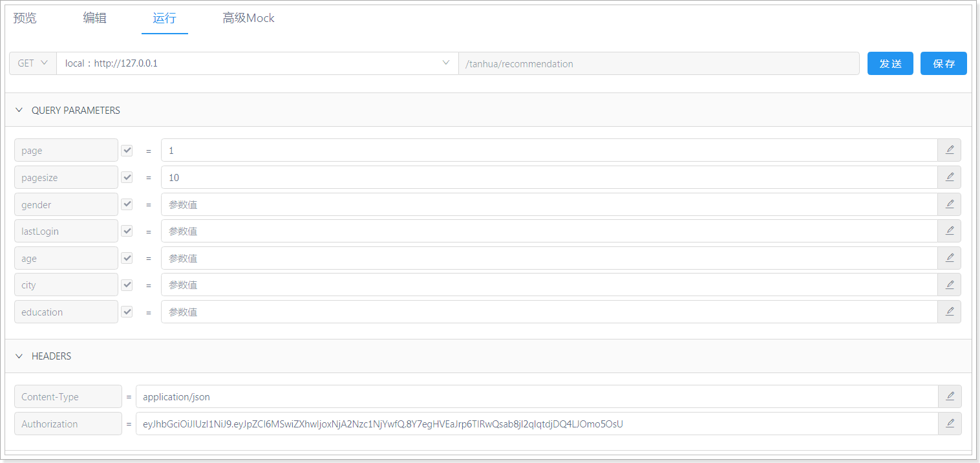The width and height of the screenshot is (980, 463).
Task: Collapse the QUERY PARAMETERS section
Action: [19, 110]
